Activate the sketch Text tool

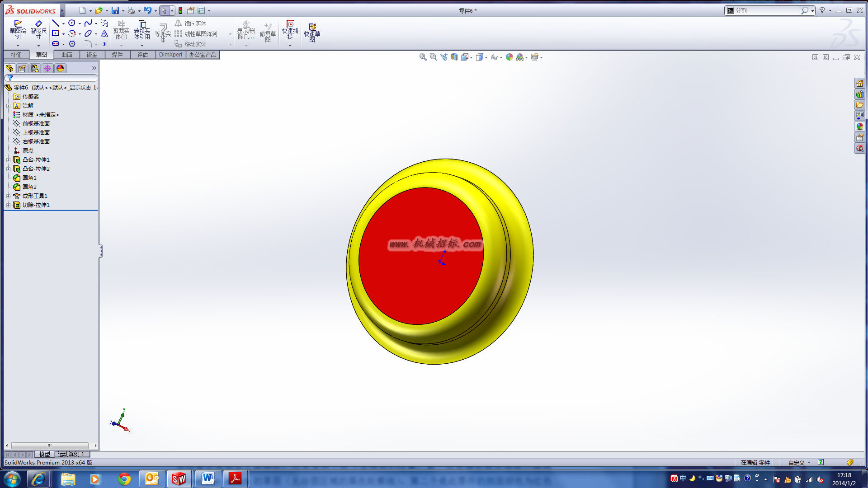click(x=104, y=33)
